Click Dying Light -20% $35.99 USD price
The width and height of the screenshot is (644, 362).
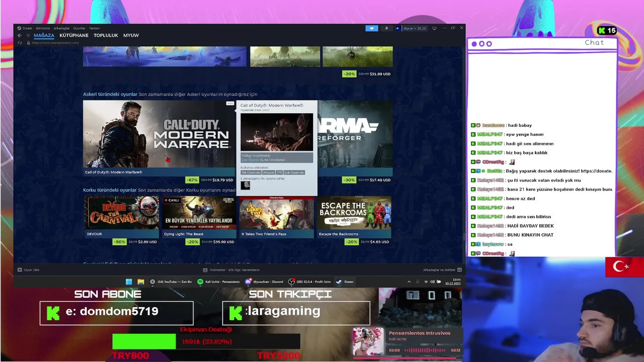210,242
